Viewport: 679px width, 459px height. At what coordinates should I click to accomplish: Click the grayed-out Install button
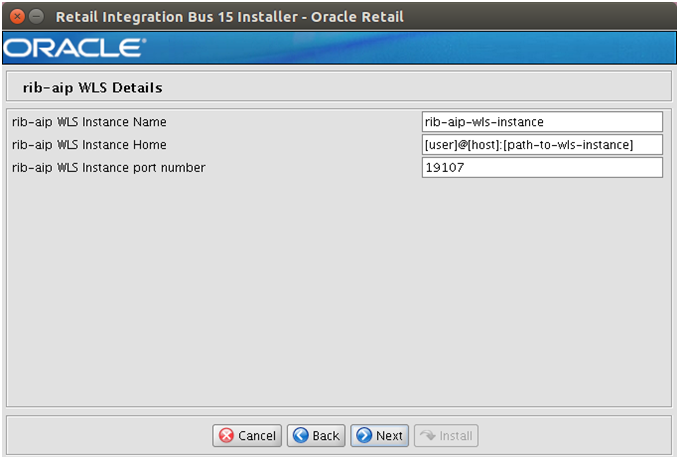(x=446, y=435)
